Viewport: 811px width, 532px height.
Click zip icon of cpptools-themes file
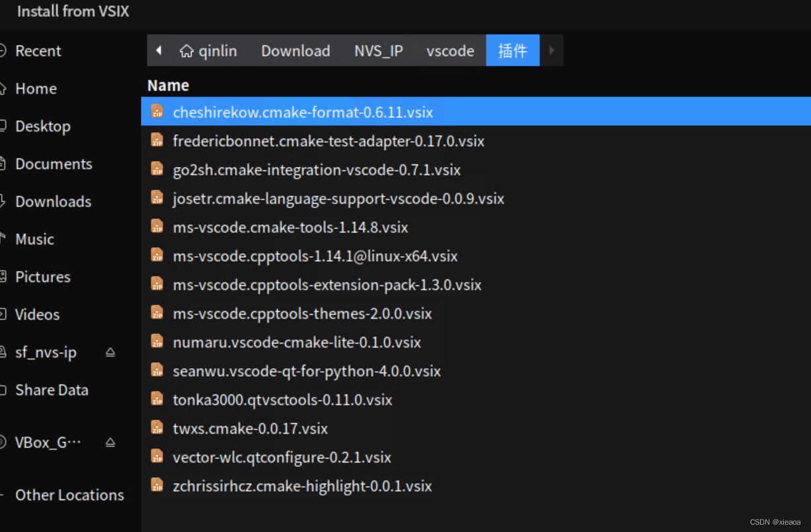157,313
